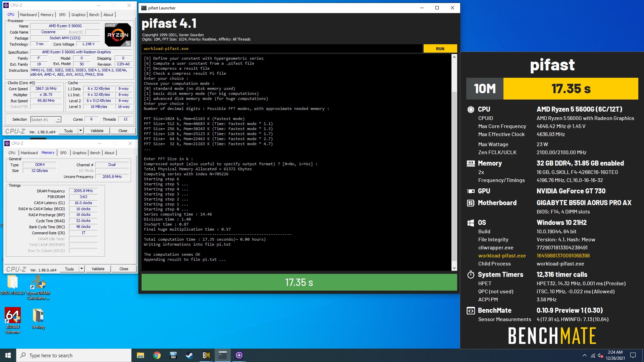This screenshot has width=644, height=362.
Task: Click the yellow RUN button in pifast Launcher
Action: [x=440, y=49]
